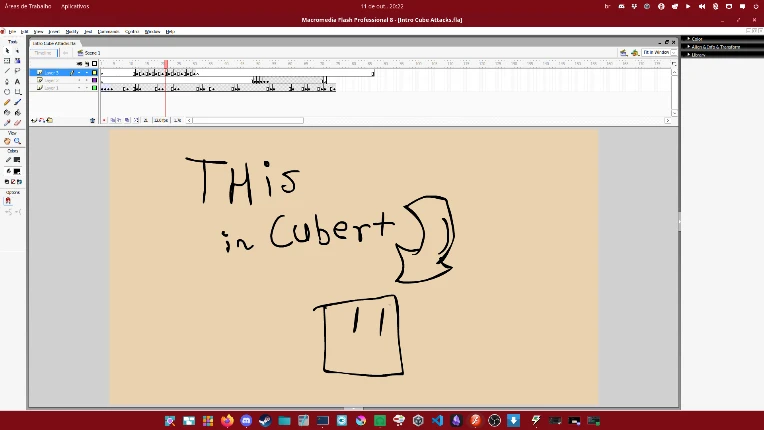Screen dimensions: 764x430
Task: Open the View menu
Action: click(38, 32)
